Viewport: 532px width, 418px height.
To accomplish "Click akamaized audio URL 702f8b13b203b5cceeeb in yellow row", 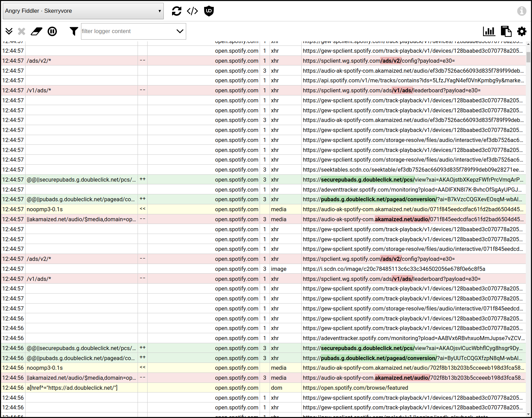I will (413, 368).
